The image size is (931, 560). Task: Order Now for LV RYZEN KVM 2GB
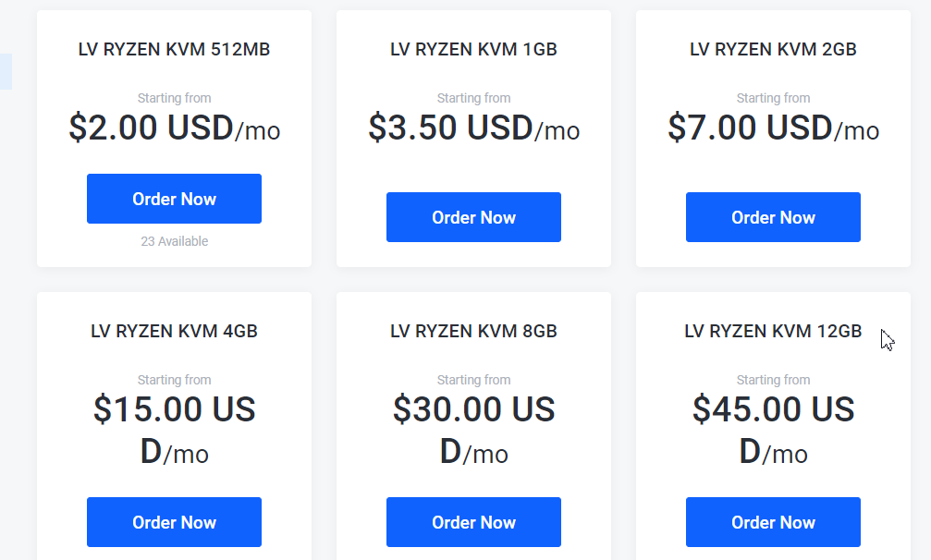773,216
